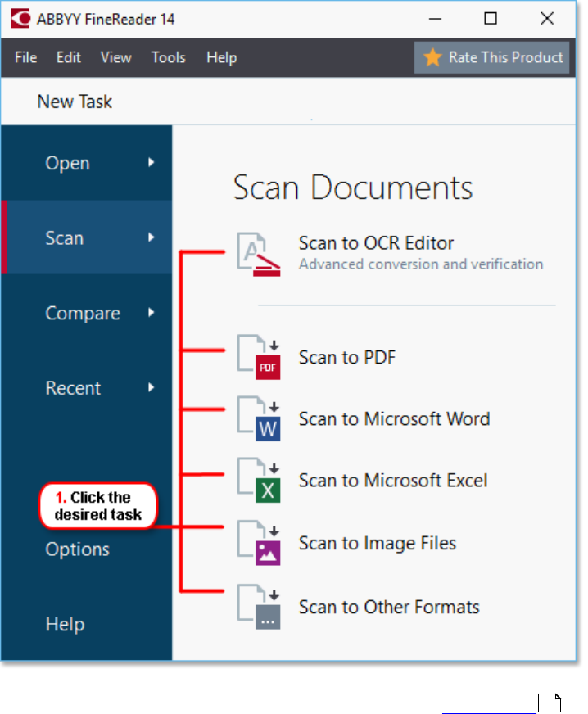Click the Rate This Product button
Screen dimensions: 588x714
click(x=492, y=57)
